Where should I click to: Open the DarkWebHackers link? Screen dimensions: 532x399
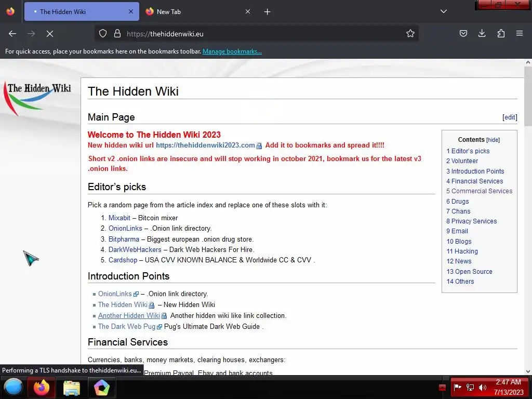tap(135, 250)
